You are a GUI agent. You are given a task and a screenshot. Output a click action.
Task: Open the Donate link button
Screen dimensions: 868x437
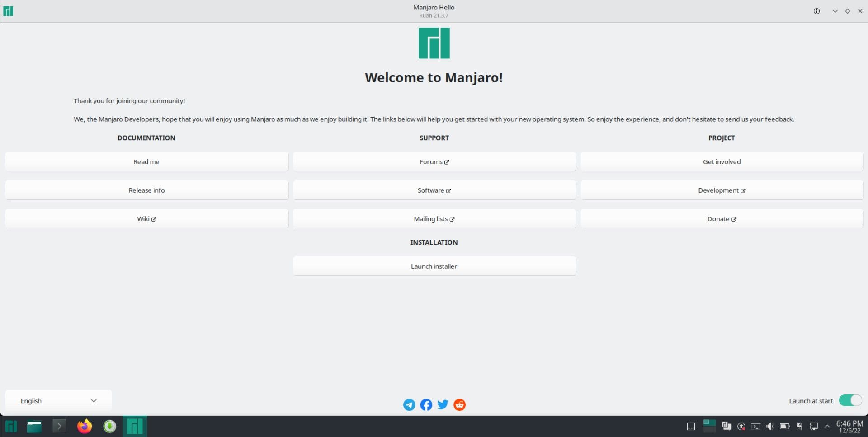coord(722,218)
